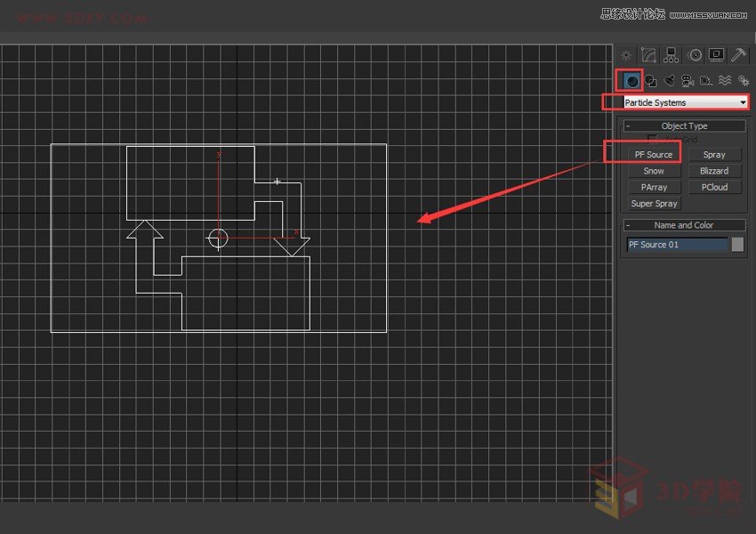Open the Hierarchy panel
This screenshot has height=534, width=756.
click(x=670, y=54)
